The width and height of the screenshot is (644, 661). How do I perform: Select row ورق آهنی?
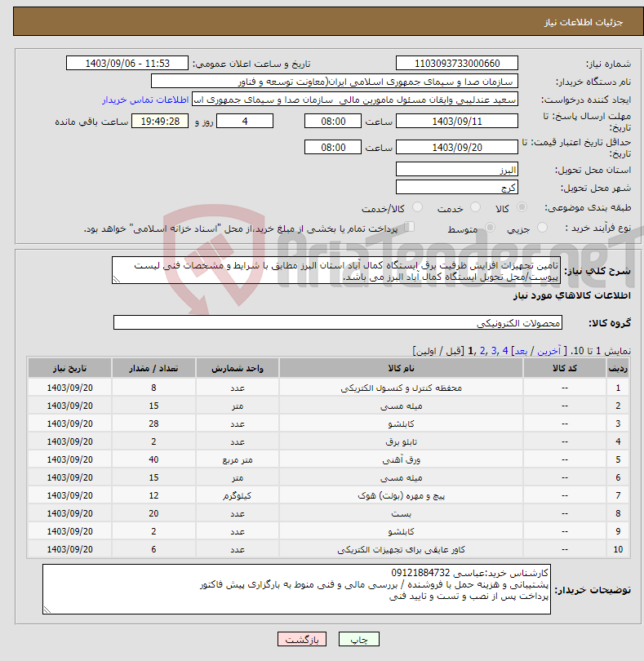(328, 459)
